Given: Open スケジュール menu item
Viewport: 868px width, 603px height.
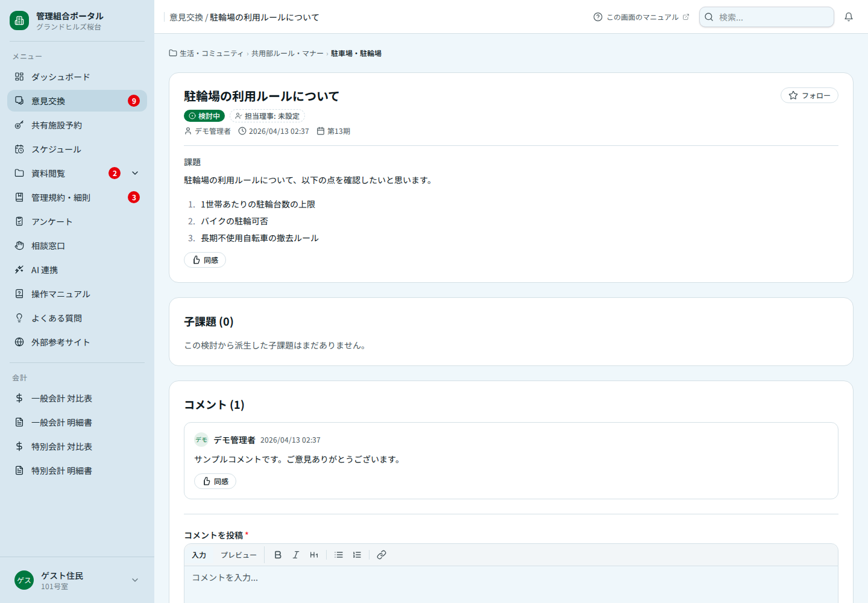Looking at the screenshot, I should point(77,149).
